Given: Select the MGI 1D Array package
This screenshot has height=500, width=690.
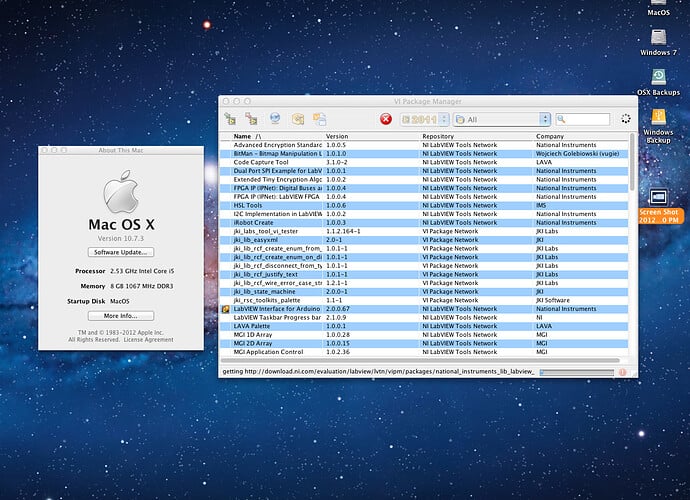Looking at the screenshot, I should coord(424,335).
